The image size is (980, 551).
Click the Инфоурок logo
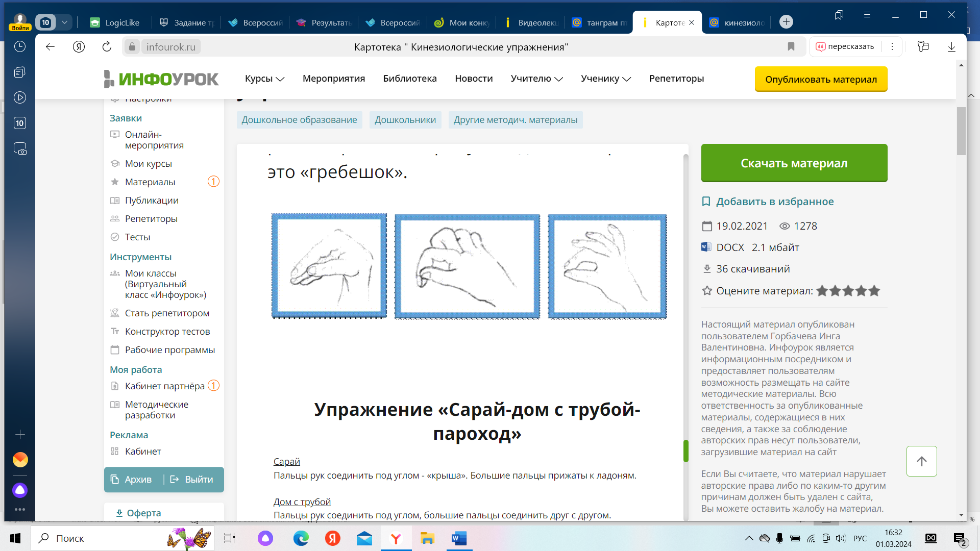coord(161,79)
